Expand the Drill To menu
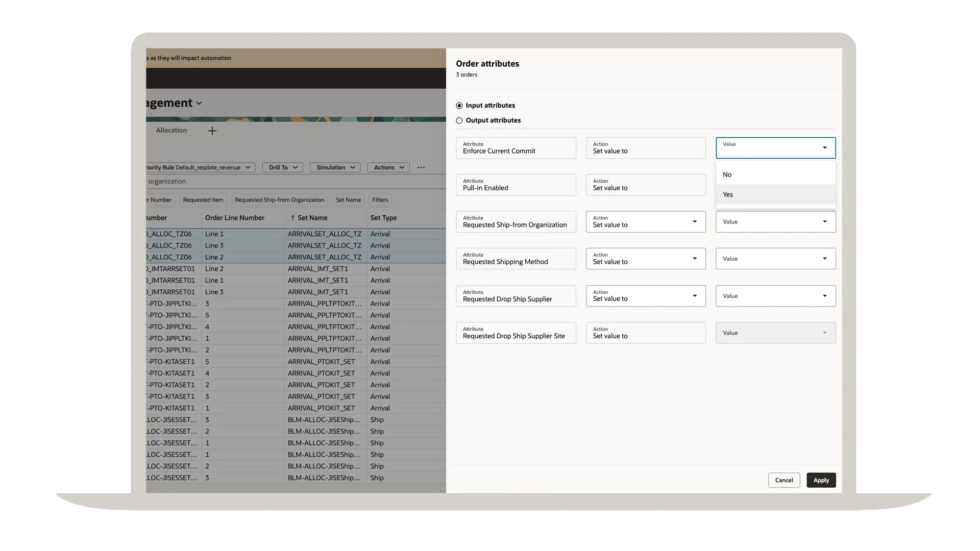Viewport: 980px width, 551px height. point(282,167)
